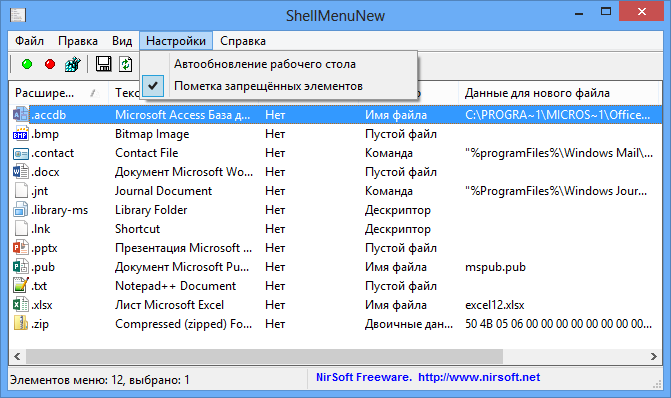Select the .xlsx Excel file icon
Screen dimensions: 671x398
coord(21,305)
